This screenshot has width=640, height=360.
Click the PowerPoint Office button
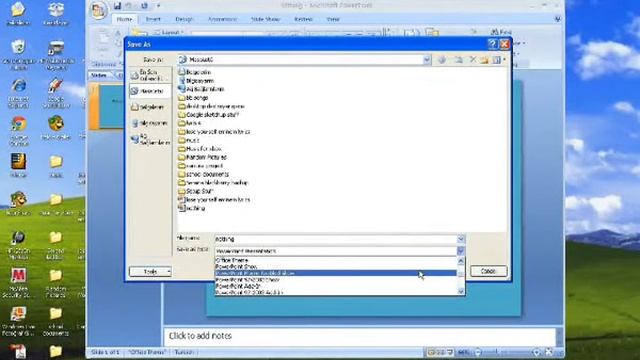click(x=98, y=11)
